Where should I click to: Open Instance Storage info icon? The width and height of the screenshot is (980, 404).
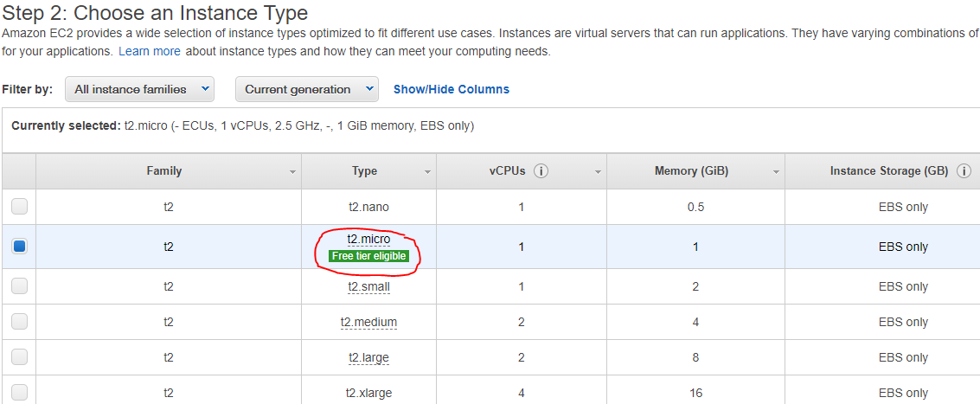[x=964, y=170]
